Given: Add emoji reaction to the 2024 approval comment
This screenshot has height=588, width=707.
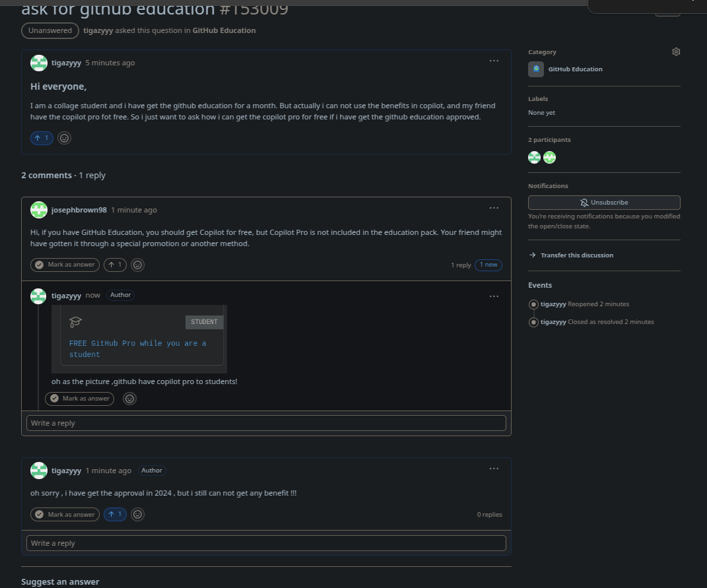Looking at the screenshot, I should coord(137,515).
